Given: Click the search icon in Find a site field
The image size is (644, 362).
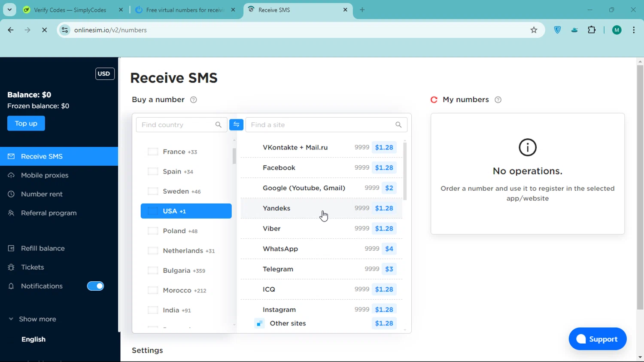Looking at the screenshot, I should [398, 125].
